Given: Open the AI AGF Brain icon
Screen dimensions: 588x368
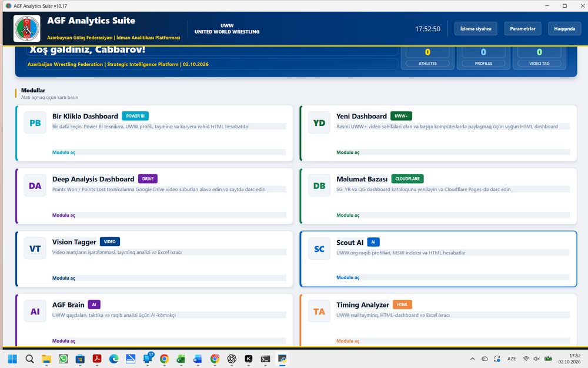Looking at the screenshot, I should [35, 311].
